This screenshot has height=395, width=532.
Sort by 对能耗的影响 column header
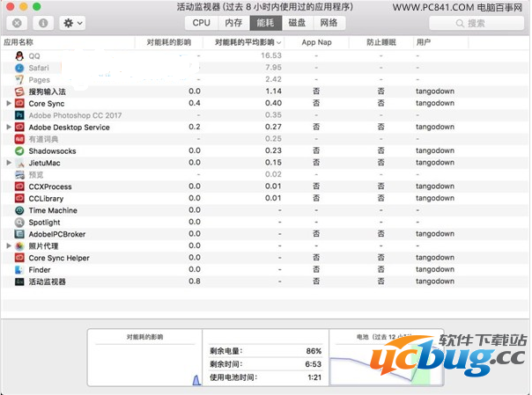(169, 42)
